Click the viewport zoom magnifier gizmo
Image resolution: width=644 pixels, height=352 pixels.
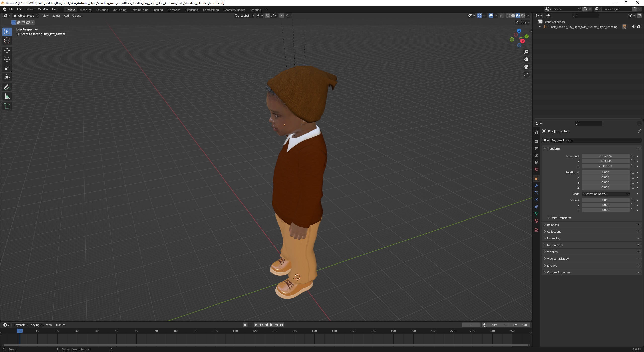tap(526, 52)
